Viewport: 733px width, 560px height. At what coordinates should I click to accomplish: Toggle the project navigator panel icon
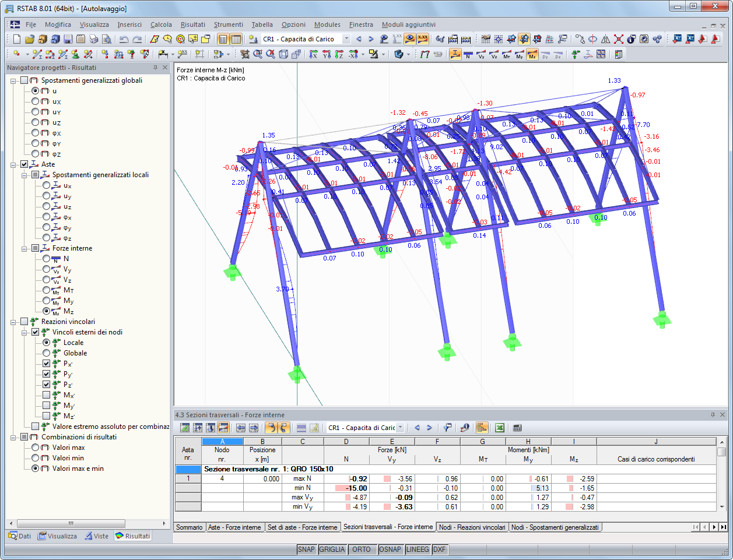pyautogui.click(x=223, y=39)
